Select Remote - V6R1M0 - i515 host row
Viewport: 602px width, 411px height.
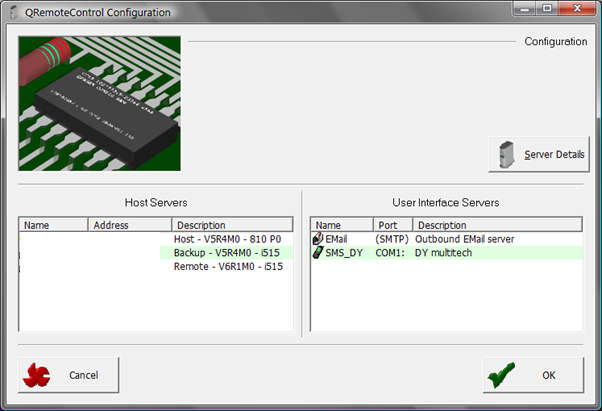pyautogui.click(x=228, y=268)
